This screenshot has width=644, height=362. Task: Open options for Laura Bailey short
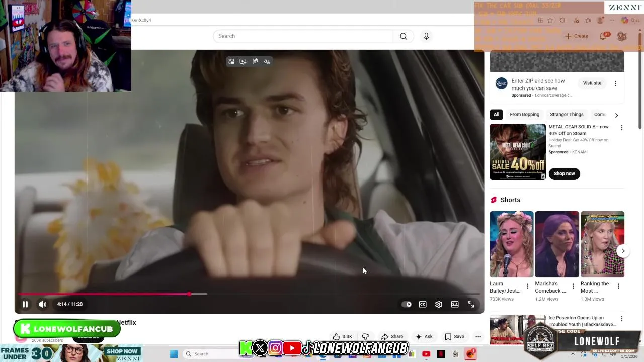click(527, 286)
